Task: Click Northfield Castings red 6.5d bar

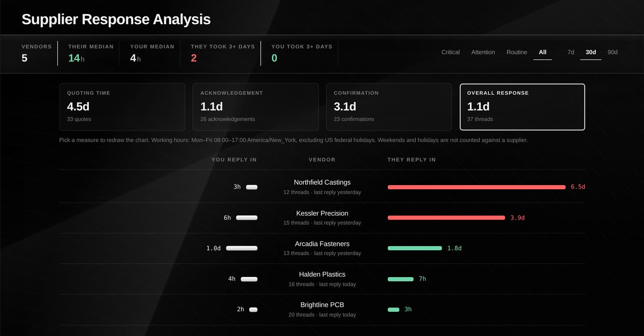Action: click(477, 187)
